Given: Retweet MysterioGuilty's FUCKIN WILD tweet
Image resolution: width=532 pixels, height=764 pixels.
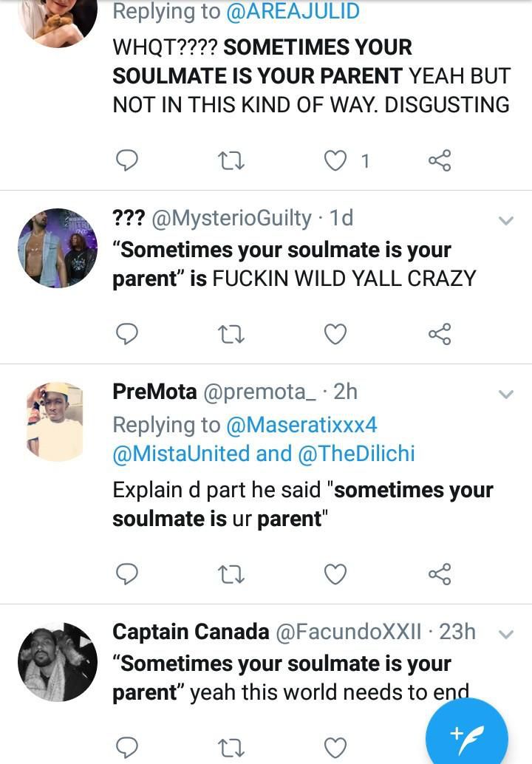Looking at the screenshot, I should click(x=232, y=335).
